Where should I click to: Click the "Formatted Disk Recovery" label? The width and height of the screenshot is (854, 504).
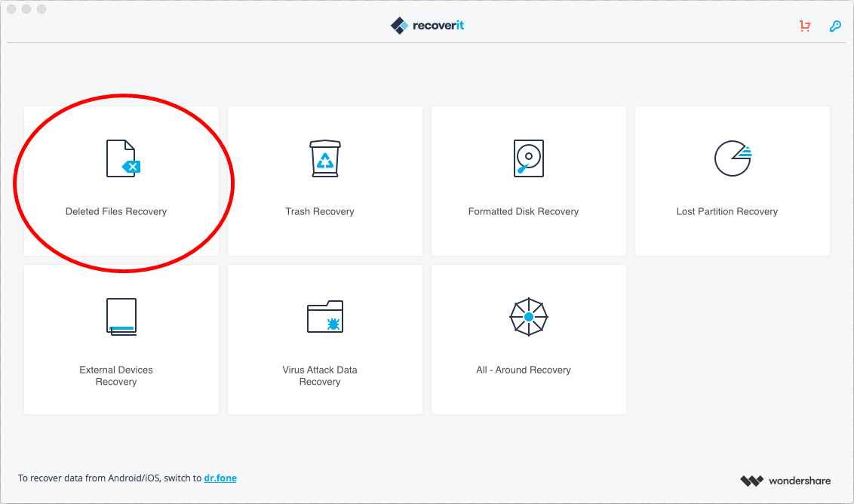524,211
